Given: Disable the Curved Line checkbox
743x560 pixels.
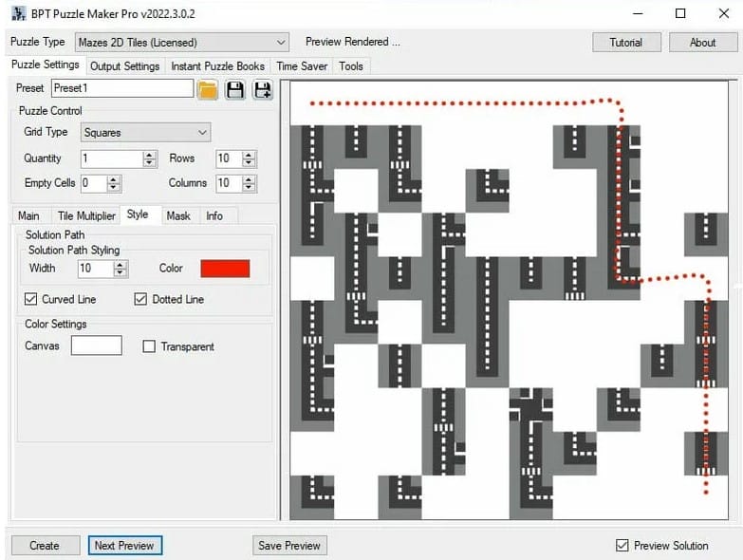Looking at the screenshot, I should pyautogui.click(x=31, y=300).
